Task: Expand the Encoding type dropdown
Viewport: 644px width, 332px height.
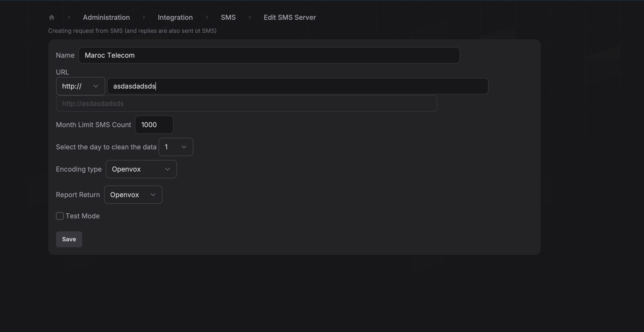Action: [141, 169]
